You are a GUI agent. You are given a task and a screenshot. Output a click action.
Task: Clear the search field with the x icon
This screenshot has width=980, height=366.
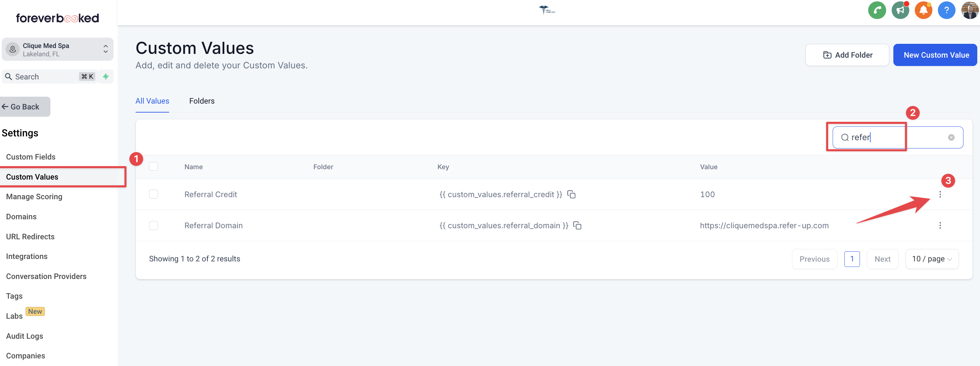pyautogui.click(x=951, y=137)
